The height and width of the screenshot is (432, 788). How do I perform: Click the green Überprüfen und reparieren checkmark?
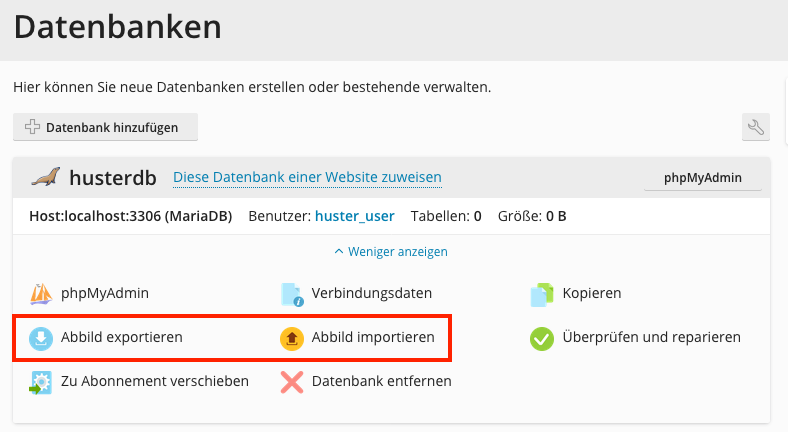click(541, 338)
